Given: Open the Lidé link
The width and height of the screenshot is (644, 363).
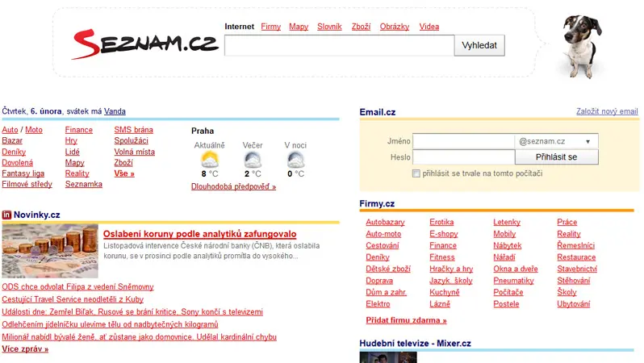Looking at the screenshot, I should click(x=73, y=152).
